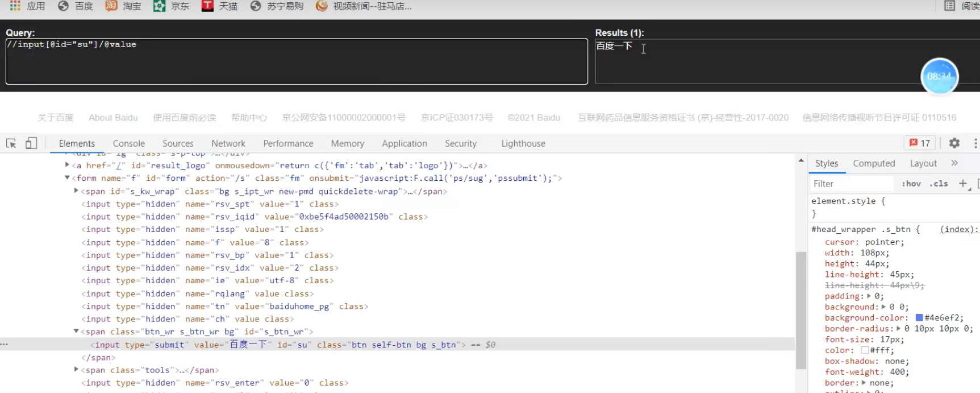The height and width of the screenshot is (393, 980).
Task: Toggle the device toolbar icon
Action: tap(31, 143)
